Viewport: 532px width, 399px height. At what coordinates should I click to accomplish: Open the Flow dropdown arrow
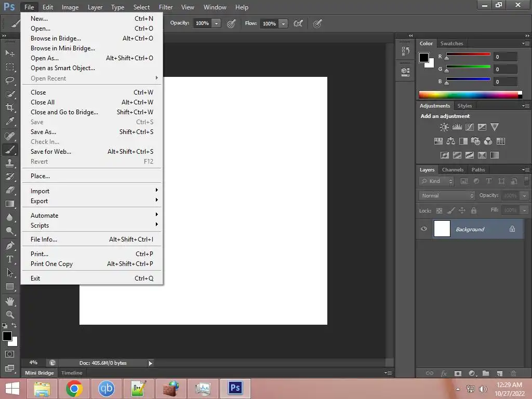point(283,23)
